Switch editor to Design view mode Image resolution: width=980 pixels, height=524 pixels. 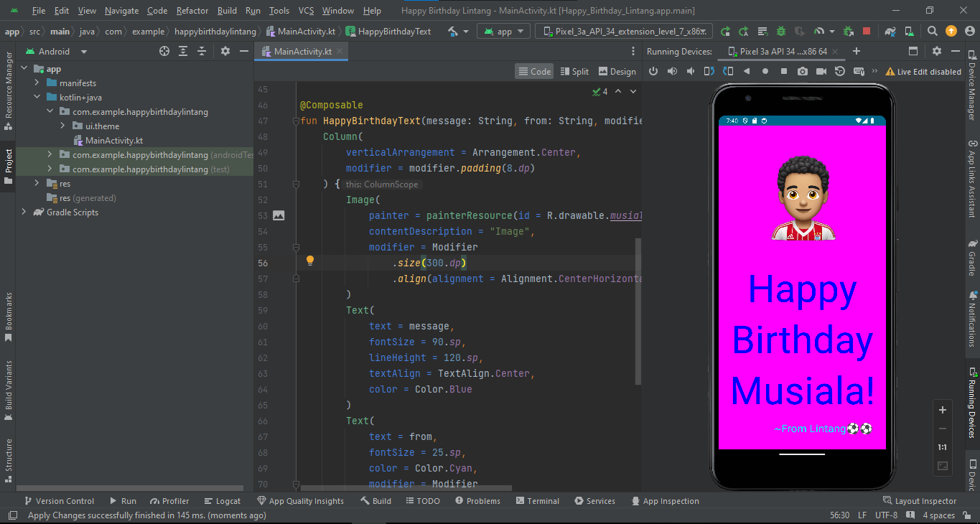click(x=617, y=71)
